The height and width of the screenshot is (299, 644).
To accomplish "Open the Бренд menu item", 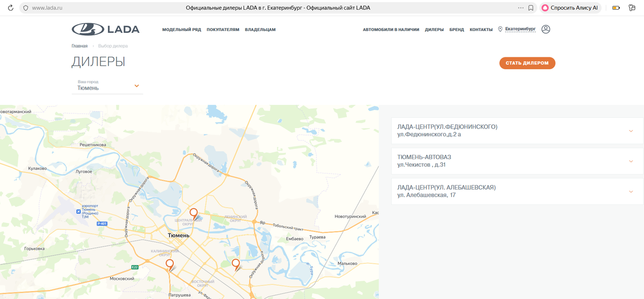I will 457,30.
